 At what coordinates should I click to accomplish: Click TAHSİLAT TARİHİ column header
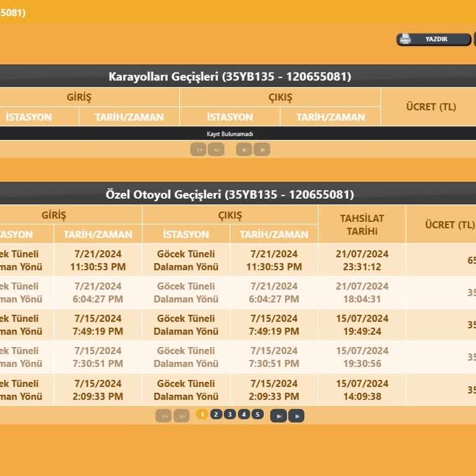[x=362, y=224]
